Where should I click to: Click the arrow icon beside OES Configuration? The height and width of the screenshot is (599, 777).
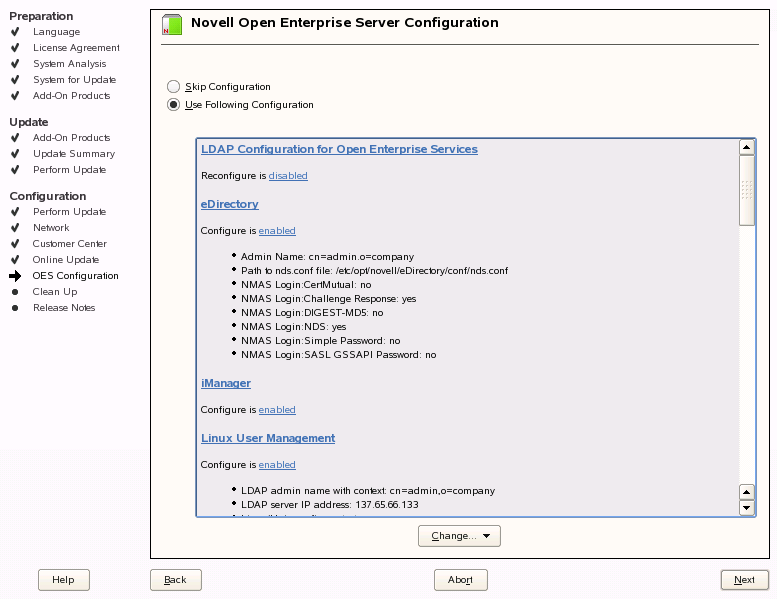(x=15, y=276)
